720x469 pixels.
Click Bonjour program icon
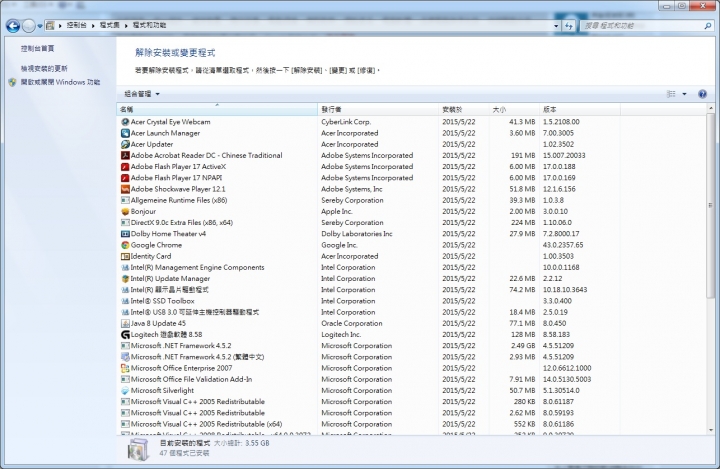[125, 211]
